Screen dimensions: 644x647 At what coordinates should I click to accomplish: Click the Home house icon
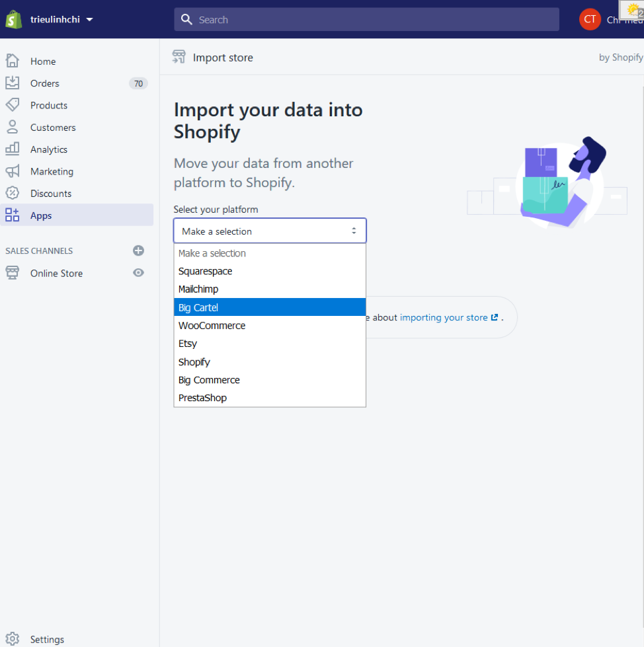(x=13, y=61)
